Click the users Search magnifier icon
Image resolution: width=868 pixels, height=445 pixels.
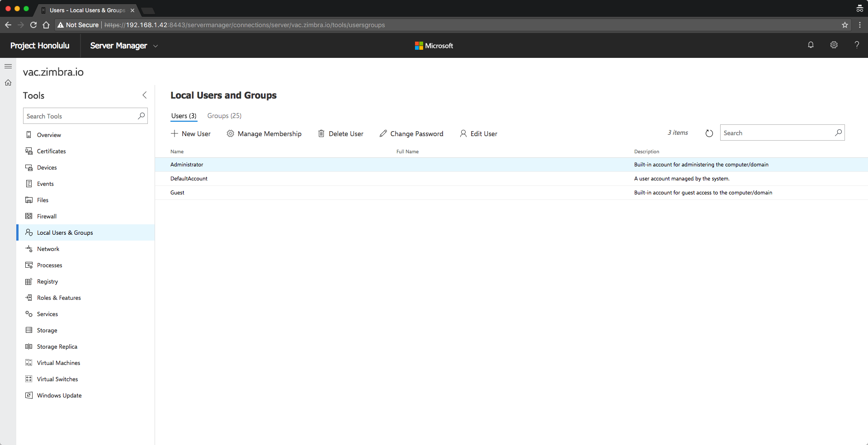(x=838, y=133)
